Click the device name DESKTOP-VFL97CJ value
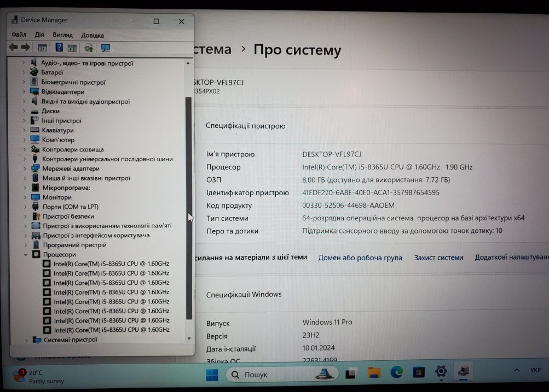 click(x=332, y=154)
